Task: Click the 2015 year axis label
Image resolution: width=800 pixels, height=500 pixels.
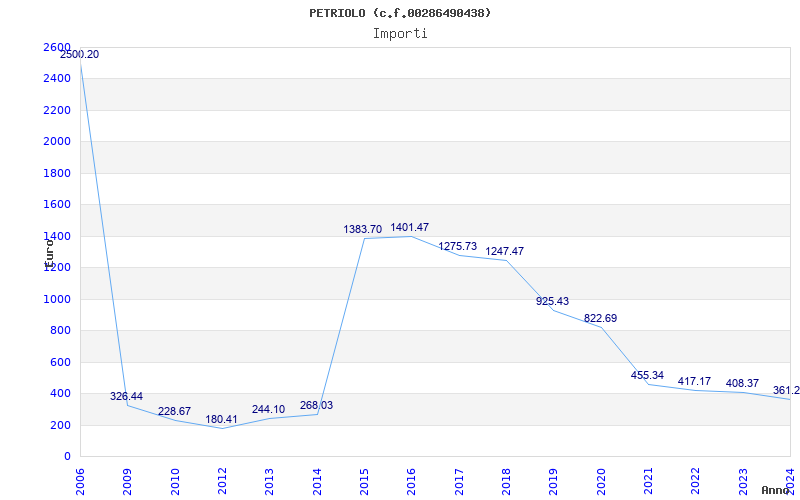Action: [364, 479]
